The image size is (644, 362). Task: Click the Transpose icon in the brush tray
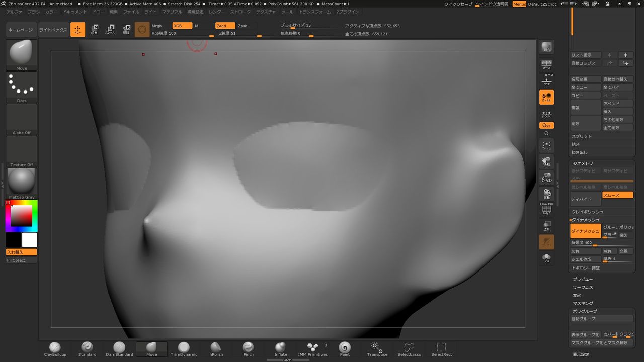point(377,347)
